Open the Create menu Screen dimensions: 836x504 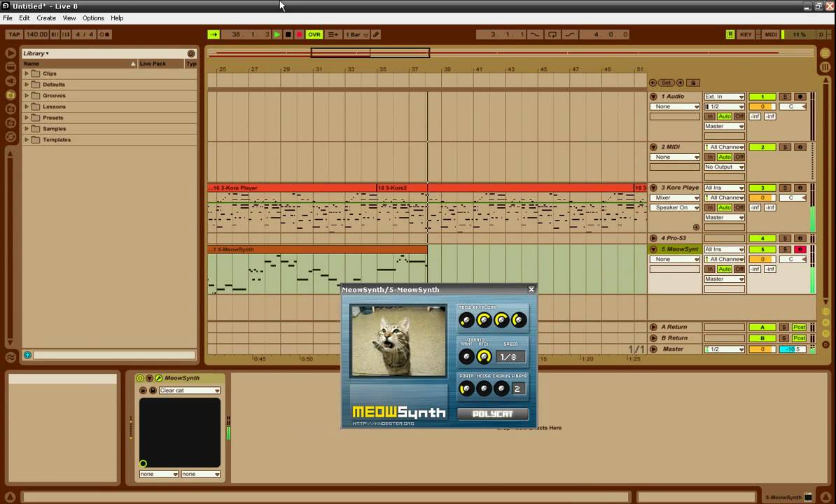point(46,18)
